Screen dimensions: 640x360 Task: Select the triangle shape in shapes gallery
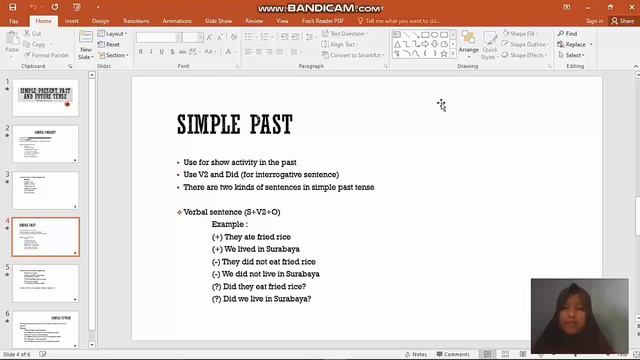pos(397,44)
